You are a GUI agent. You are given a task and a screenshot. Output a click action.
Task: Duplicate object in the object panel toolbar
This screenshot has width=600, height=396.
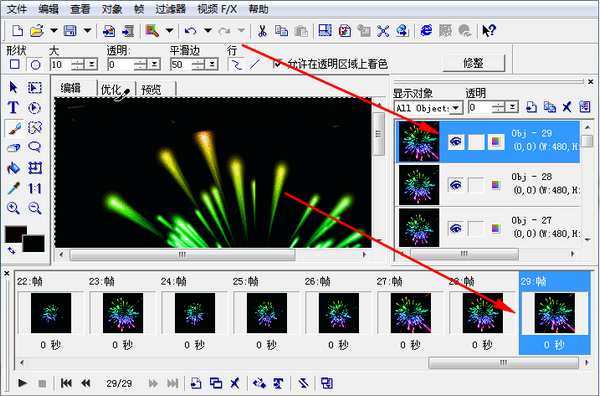click(x=549, y=107)
